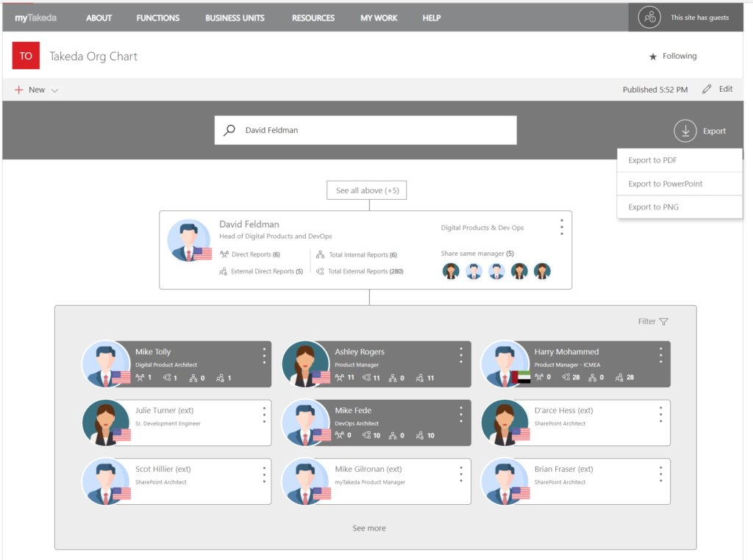753x560 pixels.
Task: Open Ashley Rogers' three-dot menu
Action: [x=461, y=356]
